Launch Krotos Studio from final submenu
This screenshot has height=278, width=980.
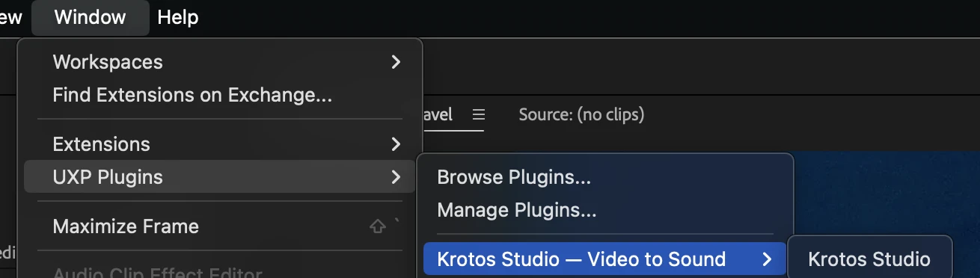pyautogui.click(x=870, y=259)
